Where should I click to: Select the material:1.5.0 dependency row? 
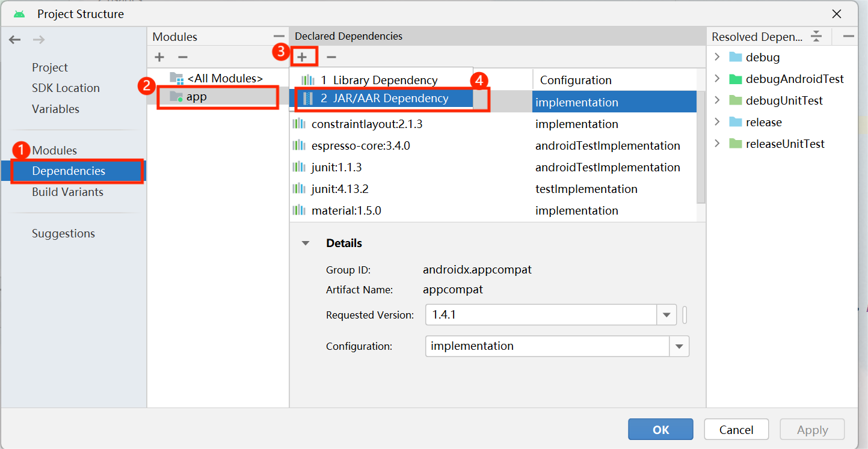point(493,210)
